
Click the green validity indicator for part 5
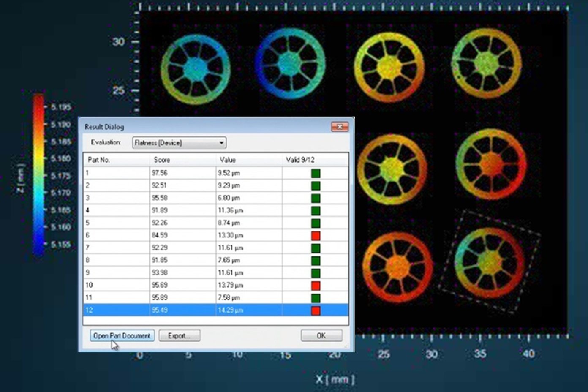(316, 223)
